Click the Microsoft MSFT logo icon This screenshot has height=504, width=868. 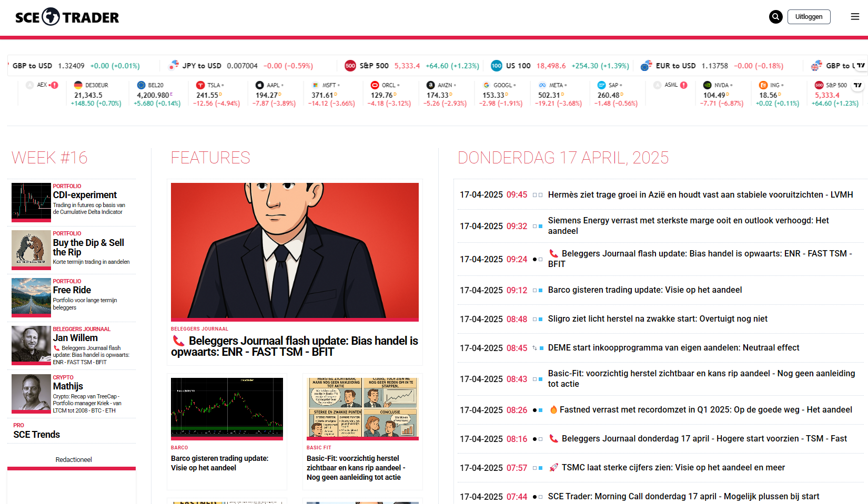315,85
